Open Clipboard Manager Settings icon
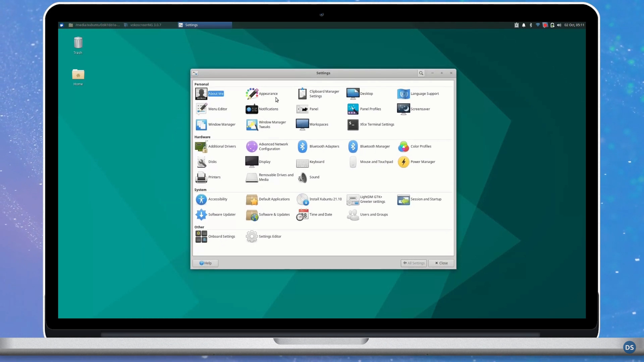644x362 pixels. point(303,94)
